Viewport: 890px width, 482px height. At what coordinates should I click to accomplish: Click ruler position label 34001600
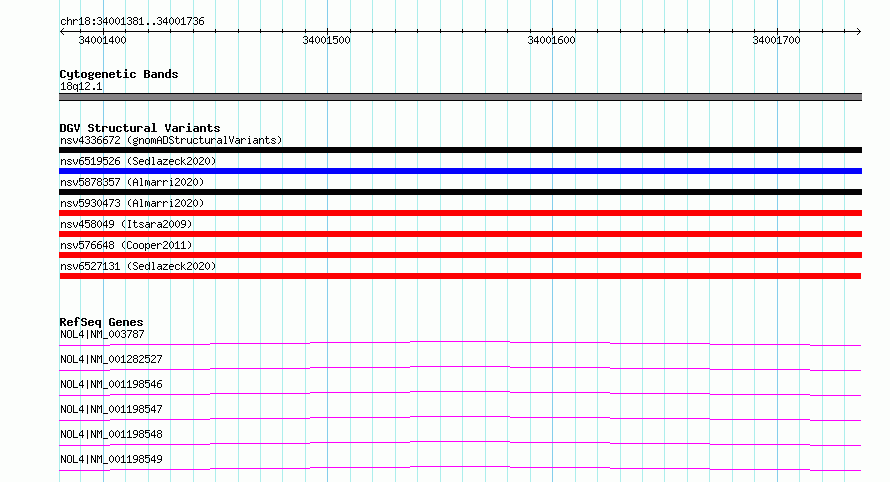tap(551, 40)
